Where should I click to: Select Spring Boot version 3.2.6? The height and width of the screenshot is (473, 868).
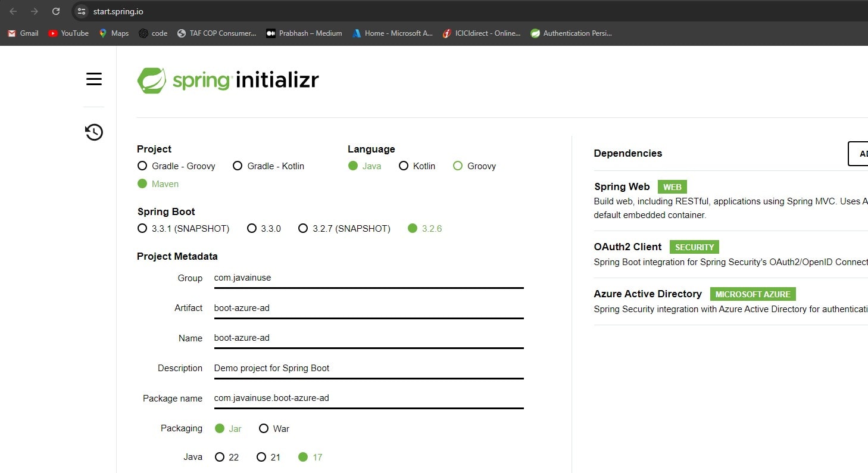(x=425, y=228)
